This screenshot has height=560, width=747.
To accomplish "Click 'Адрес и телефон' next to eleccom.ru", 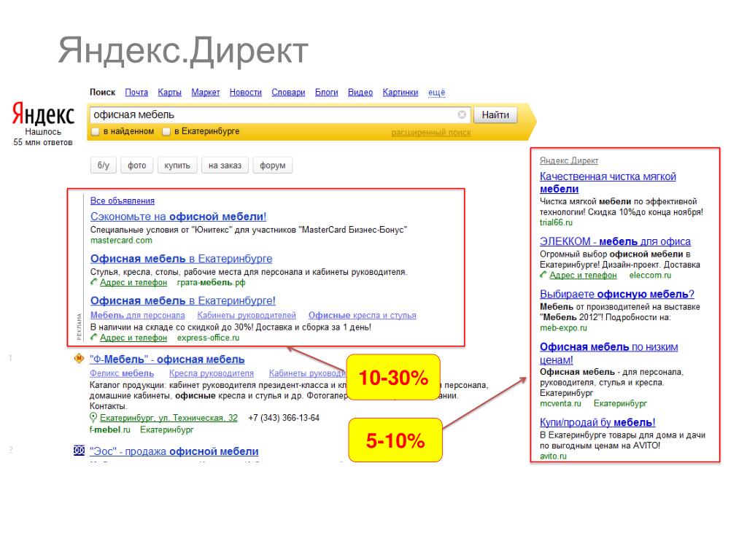I will coord(583,275).
